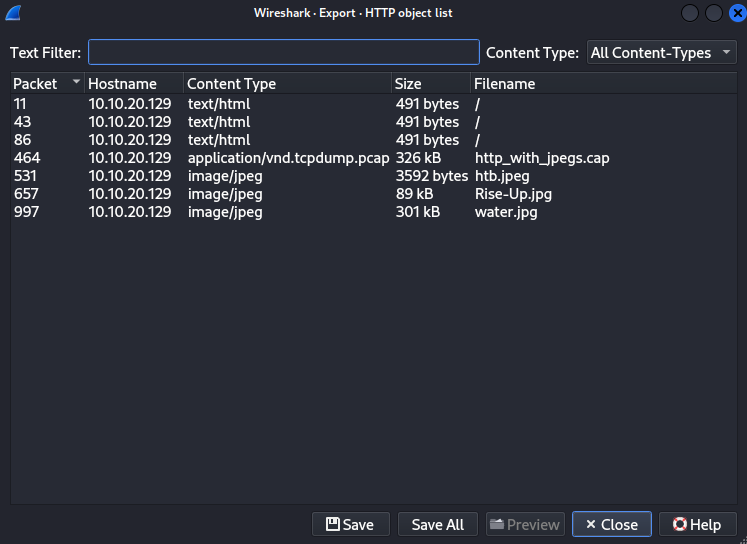747x544 pixels.
Task: Click the Close button
Action: pyautogui.click(x=612, y=524)
